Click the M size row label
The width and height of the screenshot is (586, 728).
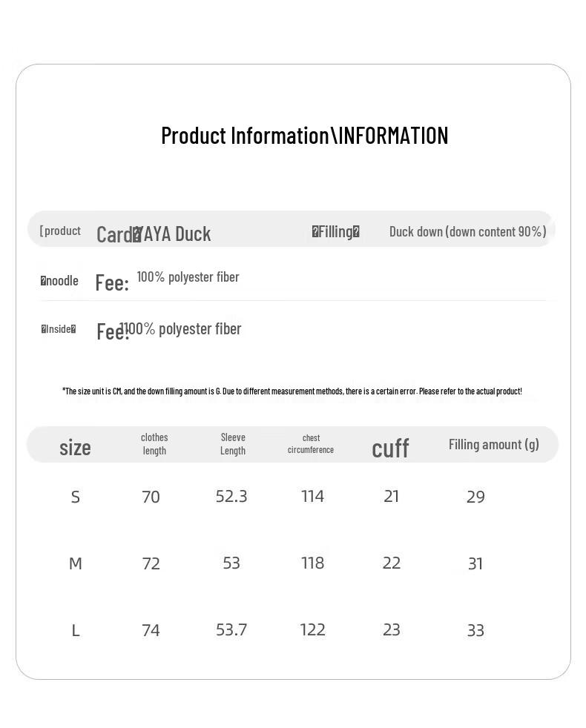point(75,564)
